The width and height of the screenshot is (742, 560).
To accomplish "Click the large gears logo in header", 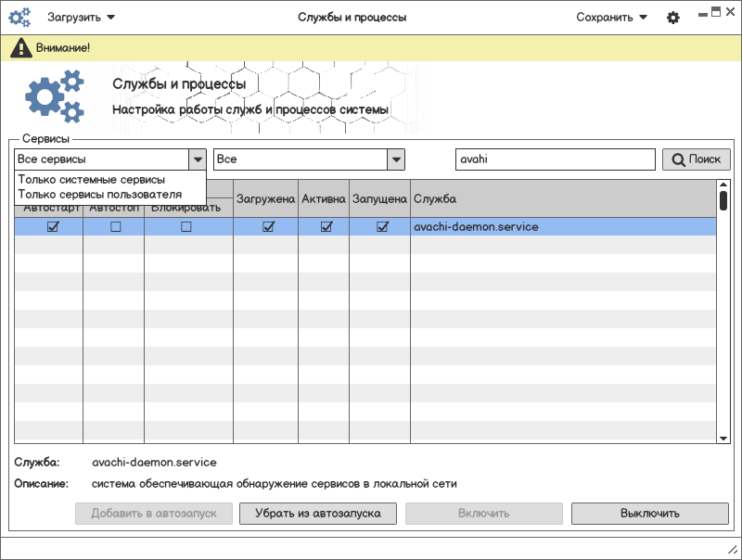I will (54, 97).
